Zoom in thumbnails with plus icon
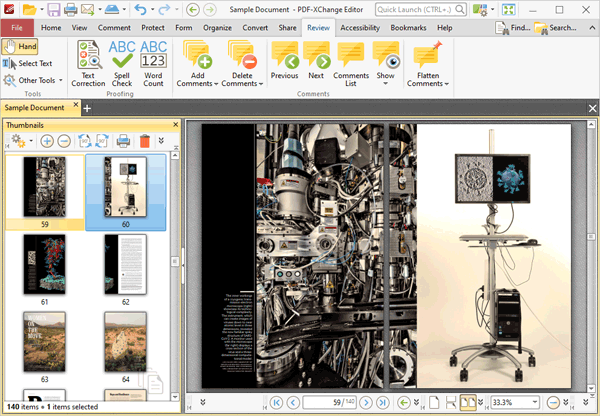The width and height of the screenshot is (600, 416). pyautogui.click(x=46, y=141)
